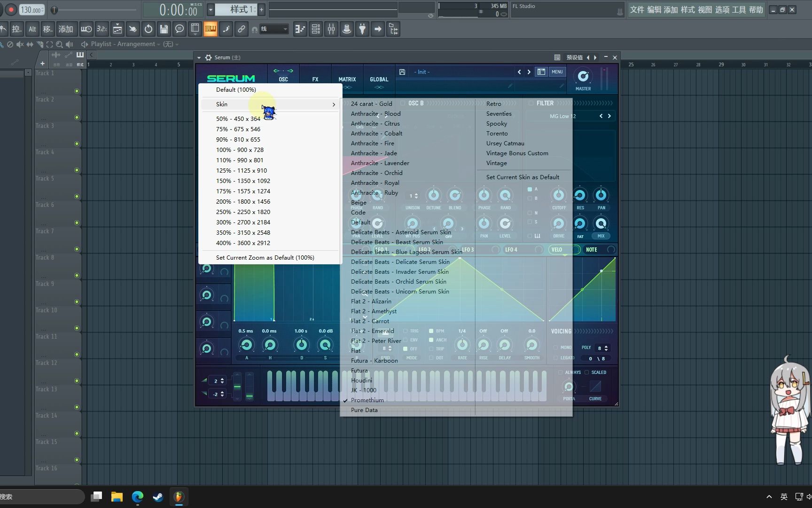Click the right arrow toolbar icon
This screenshot has height=508, width=812.
(x=378, y=29)
